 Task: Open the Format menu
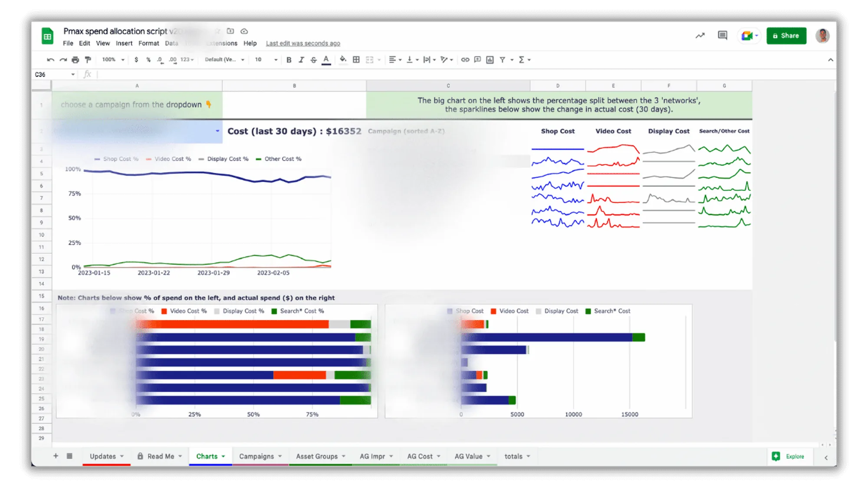148,43
